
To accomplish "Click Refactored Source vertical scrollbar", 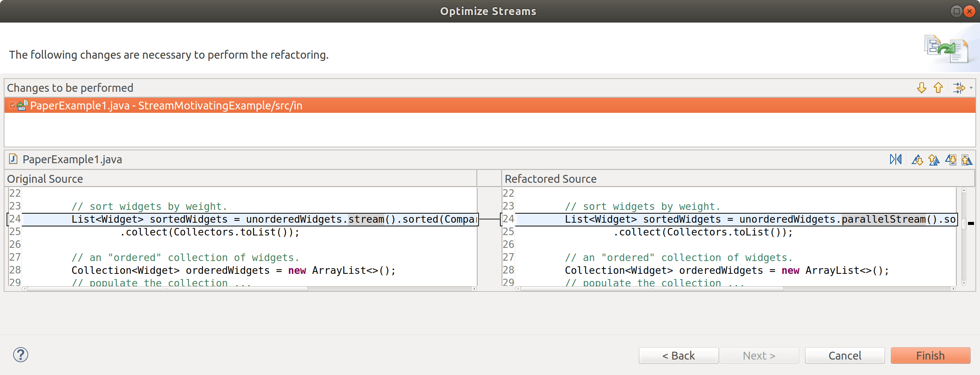I will 963,236.
